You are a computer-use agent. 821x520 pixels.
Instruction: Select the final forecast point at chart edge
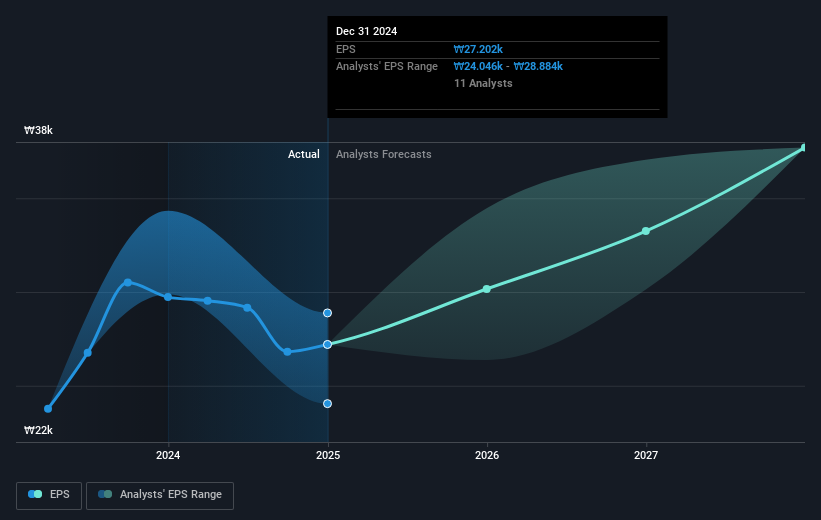(804, 148)
